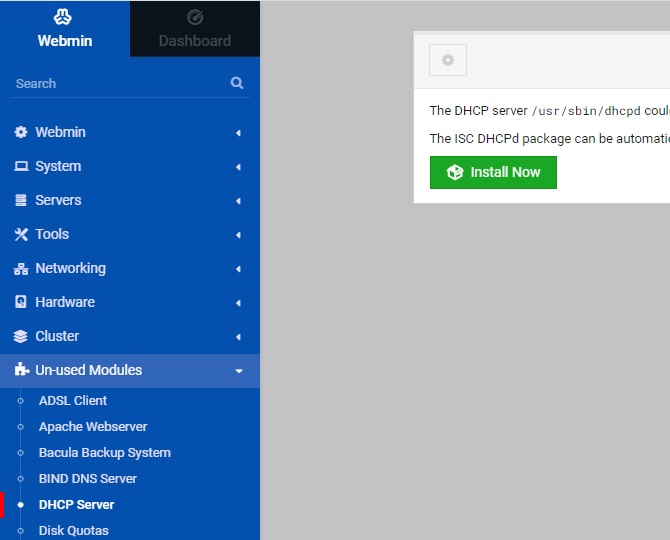Viewport: 670px width, 540px height.
Task: Click the search magnifier icon
Action: [237, 82]
